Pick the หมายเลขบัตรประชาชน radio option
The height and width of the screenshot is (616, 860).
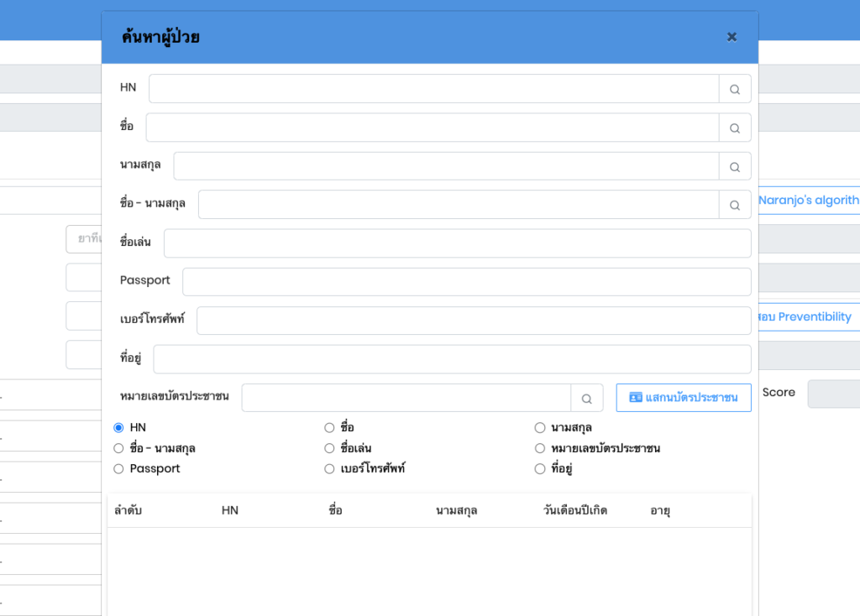pos(540,448)
